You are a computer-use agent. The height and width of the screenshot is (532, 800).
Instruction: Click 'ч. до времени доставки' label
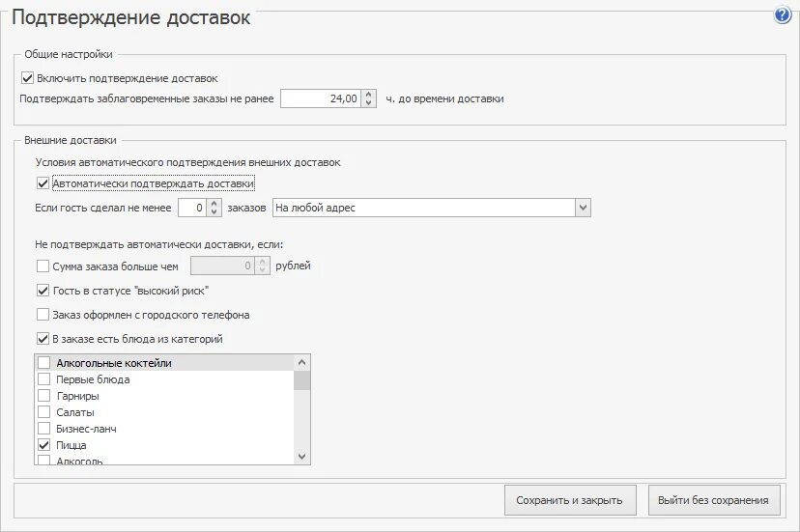(x=444, y=98)
